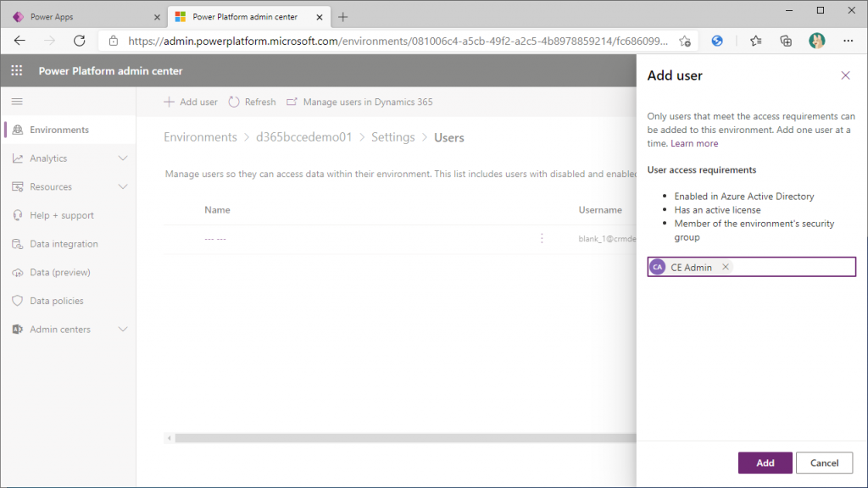Expand the Analytics section chevron
868x488 pixels.
123,158
